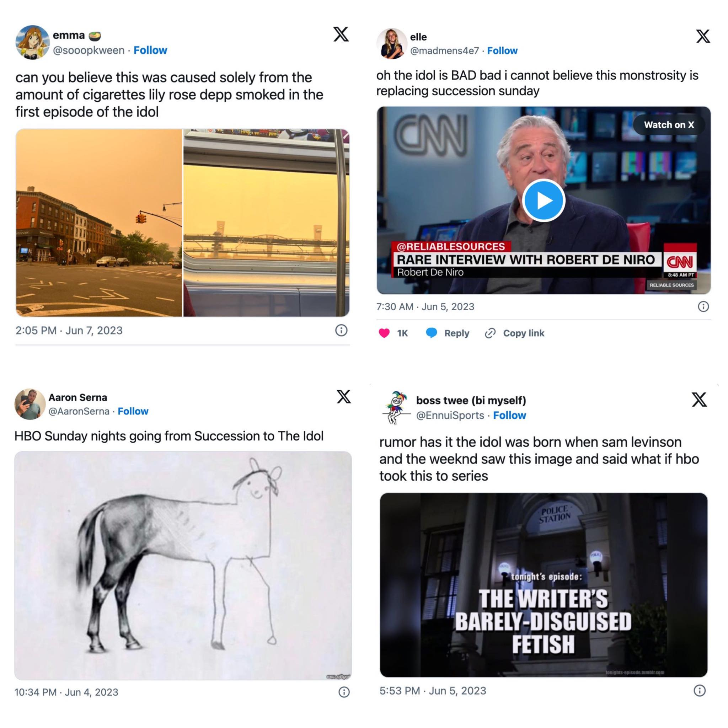Open info icon on elle's tweet
Viewport: 728px width, 728px height.
703,307
